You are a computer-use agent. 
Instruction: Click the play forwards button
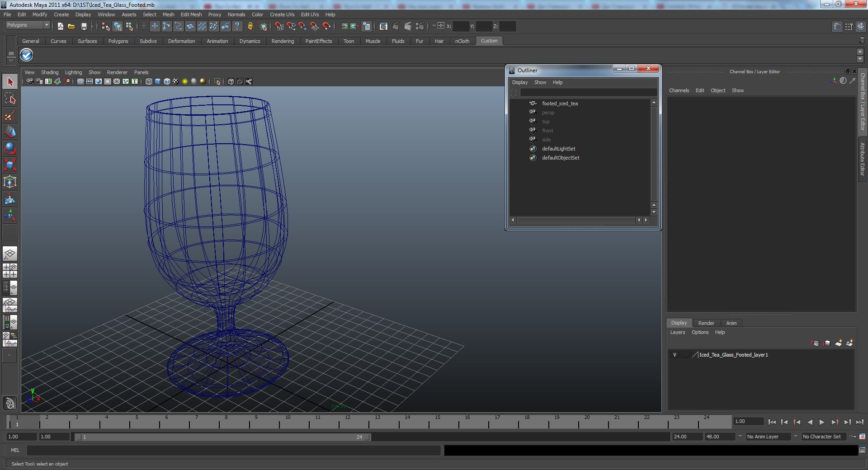click(822, 422)
